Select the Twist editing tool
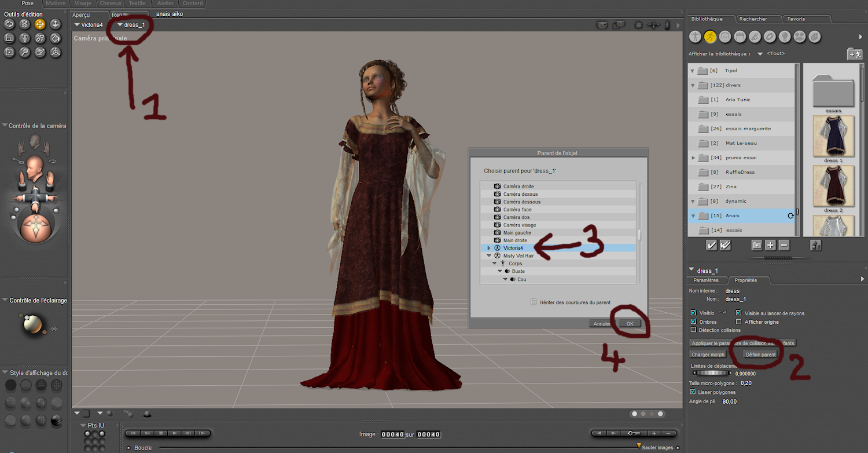 tap(24, 24)
